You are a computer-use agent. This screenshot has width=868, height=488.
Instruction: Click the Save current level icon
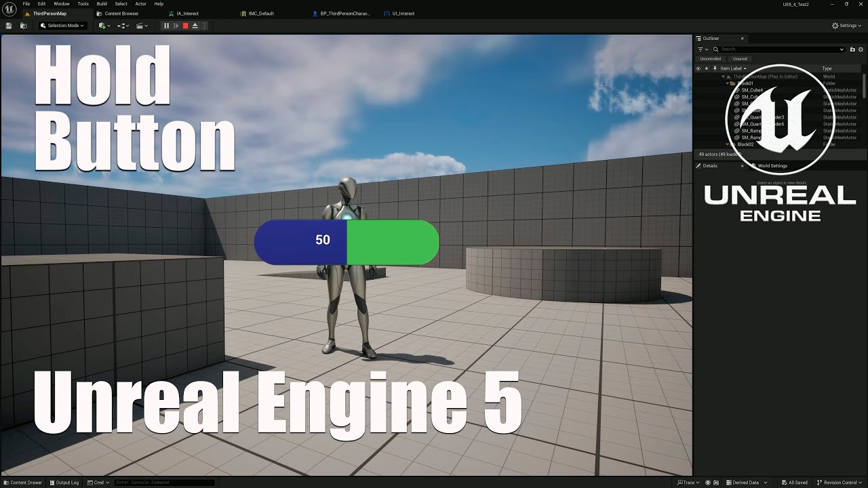tap(9, 26)
